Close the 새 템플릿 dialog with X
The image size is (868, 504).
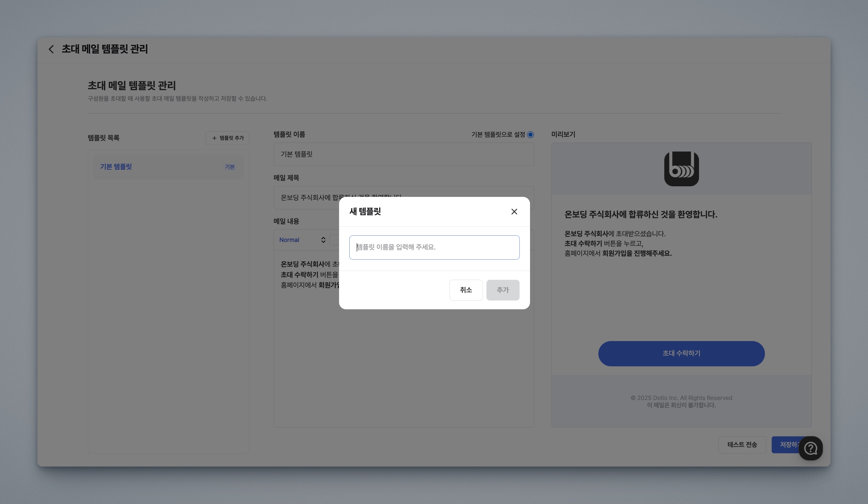(514, 212)
